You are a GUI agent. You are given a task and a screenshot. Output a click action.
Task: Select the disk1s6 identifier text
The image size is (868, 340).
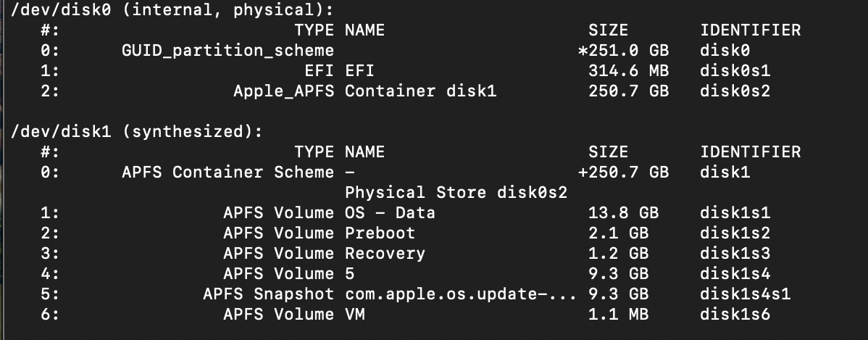click(735, 315)
